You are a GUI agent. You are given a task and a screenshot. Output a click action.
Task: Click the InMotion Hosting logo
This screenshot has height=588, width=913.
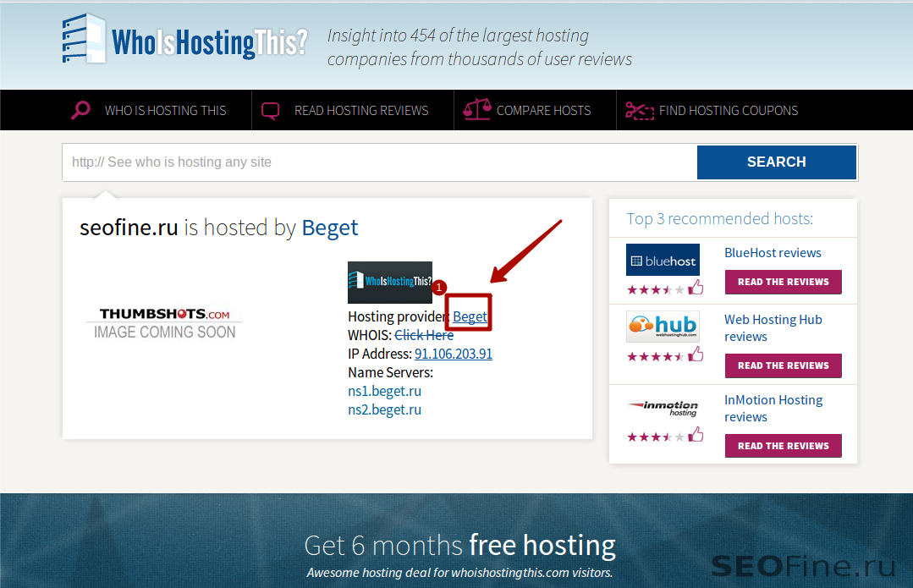tap(663, 408)
